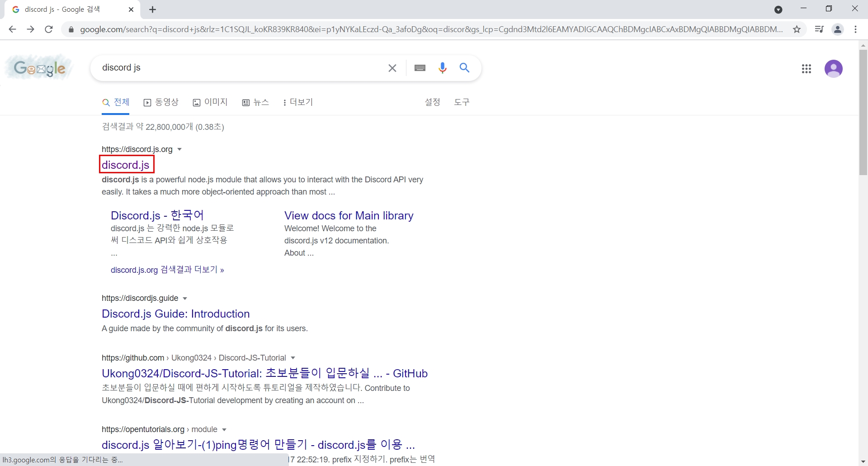Open the on-screen keyboard input tool

coord(420,68)
